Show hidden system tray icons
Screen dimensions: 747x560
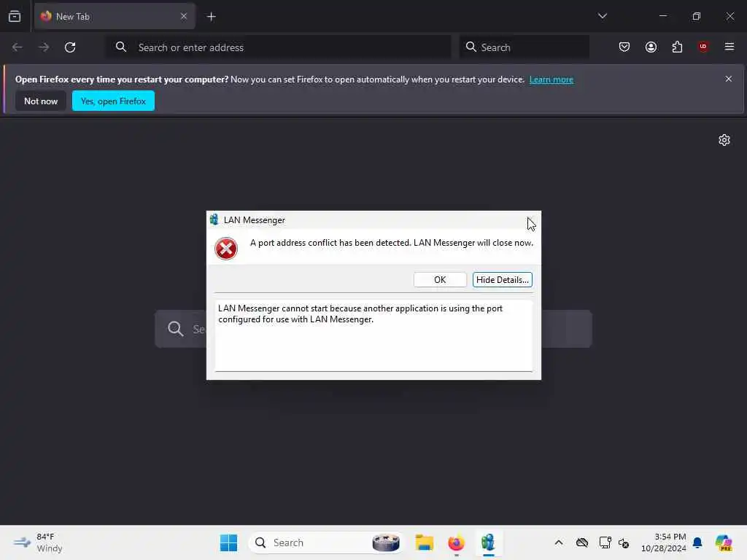[559, 542]
